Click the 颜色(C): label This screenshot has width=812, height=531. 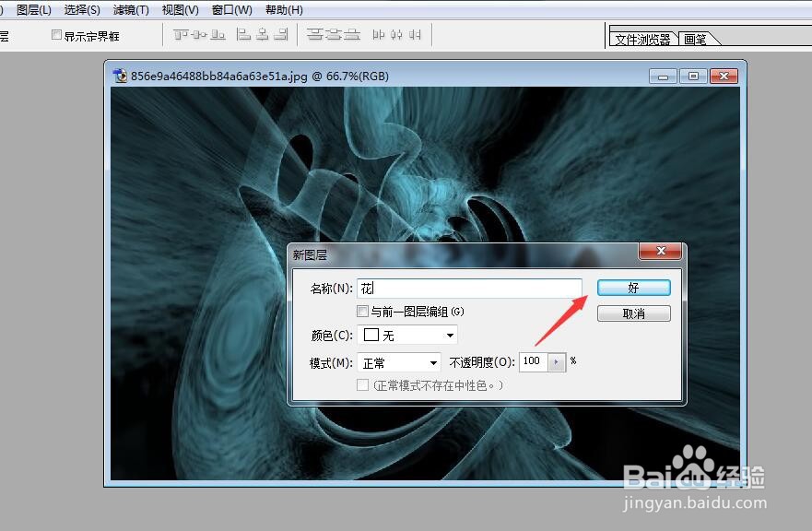pos(332,336)
